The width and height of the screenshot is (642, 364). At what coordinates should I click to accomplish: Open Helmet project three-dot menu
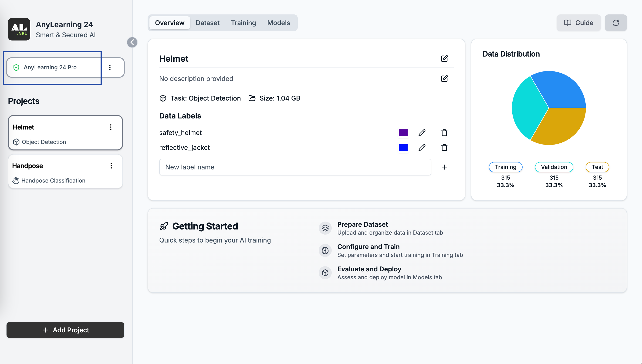tap(111, 127)
